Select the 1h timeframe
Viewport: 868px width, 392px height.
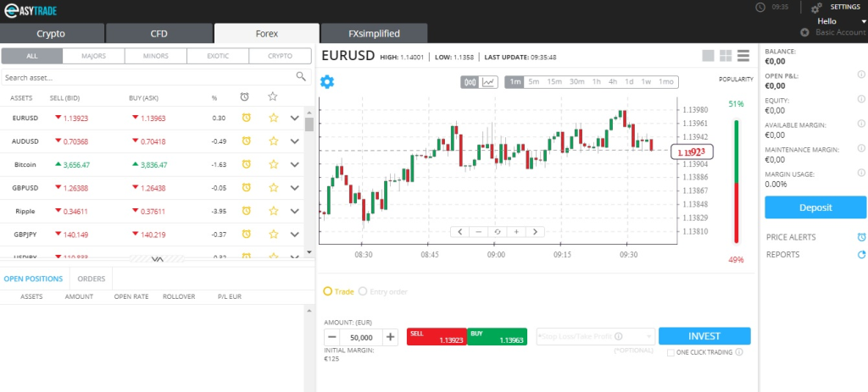(x=596, y=82)
